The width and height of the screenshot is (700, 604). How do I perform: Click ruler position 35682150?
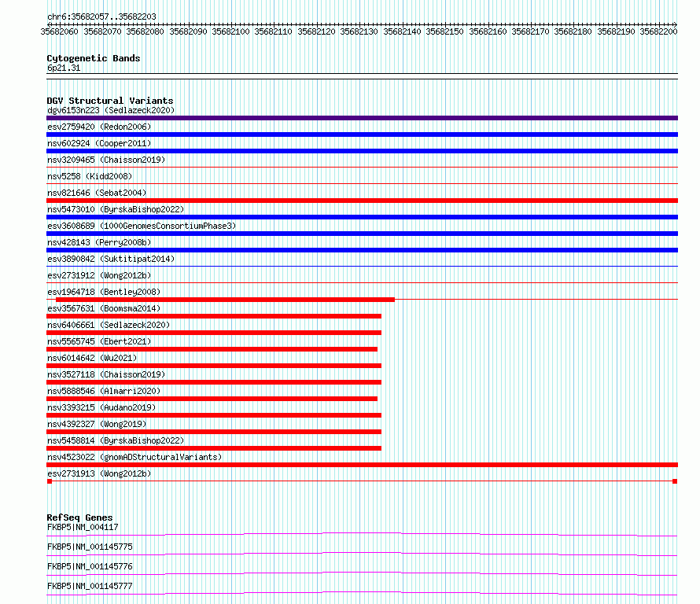[x=444, y=31]
